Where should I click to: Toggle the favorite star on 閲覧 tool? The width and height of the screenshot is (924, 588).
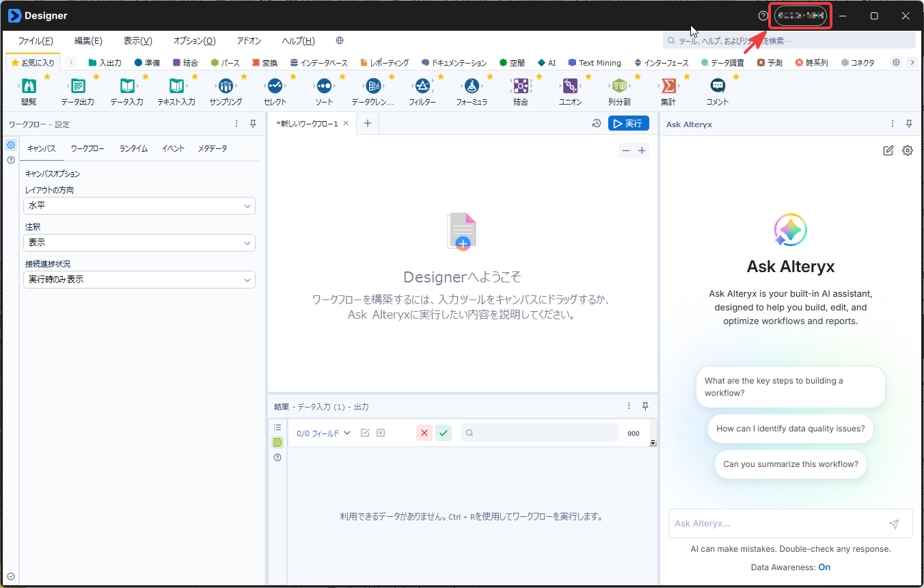47,77
